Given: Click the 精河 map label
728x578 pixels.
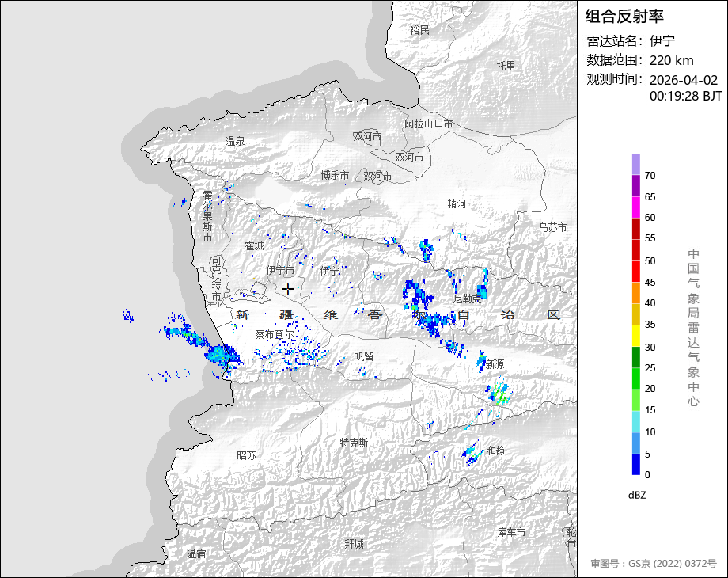Looking at the screenshot, I should [x=457, y=203].
